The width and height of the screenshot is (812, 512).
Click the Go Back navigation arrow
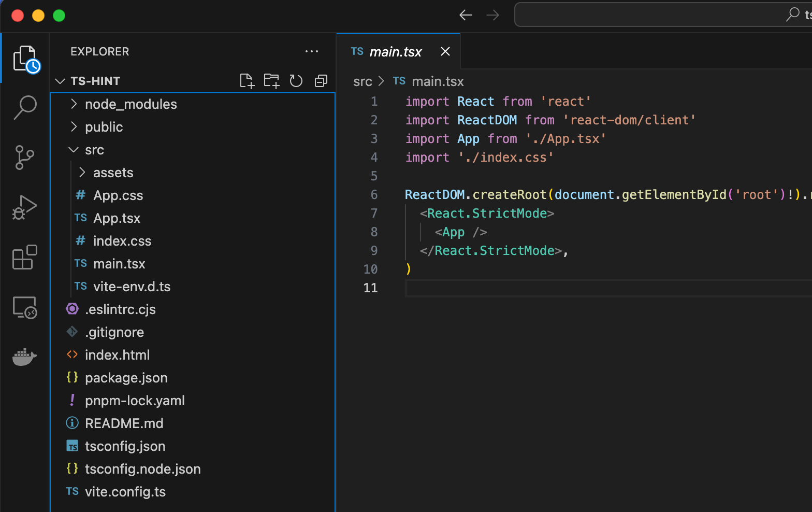[466, 15]
